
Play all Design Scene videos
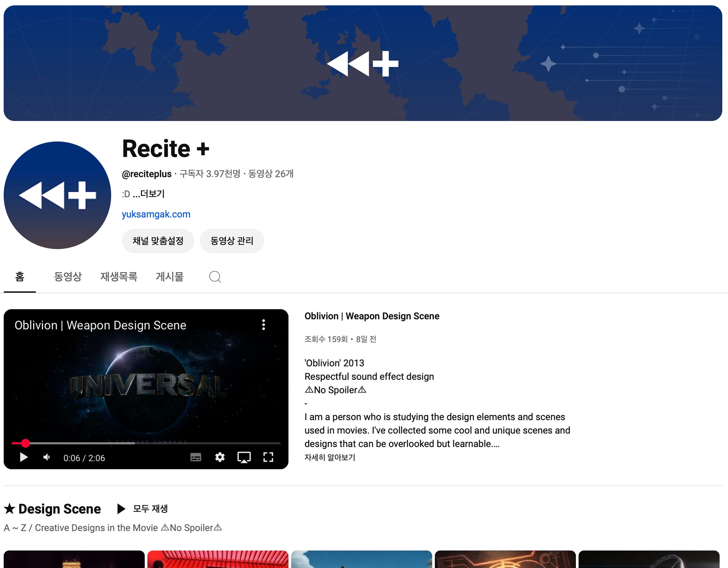[x=143, y=508]
